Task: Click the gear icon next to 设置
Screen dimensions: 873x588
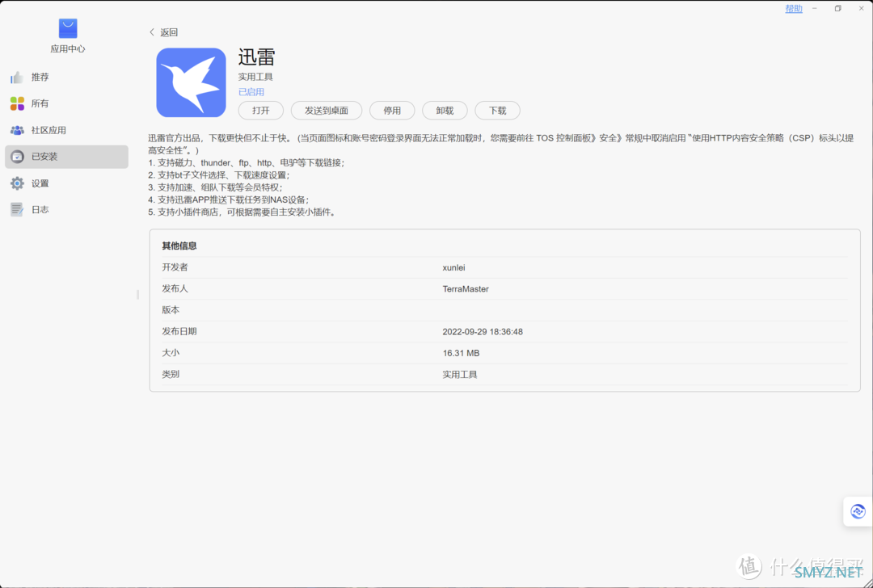Action: (x=17, y=183)
